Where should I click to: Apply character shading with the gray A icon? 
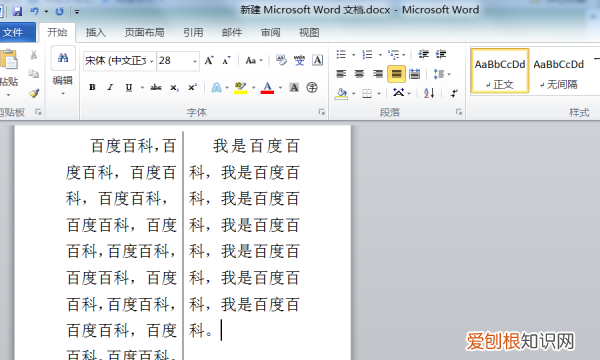pos(294,88)
